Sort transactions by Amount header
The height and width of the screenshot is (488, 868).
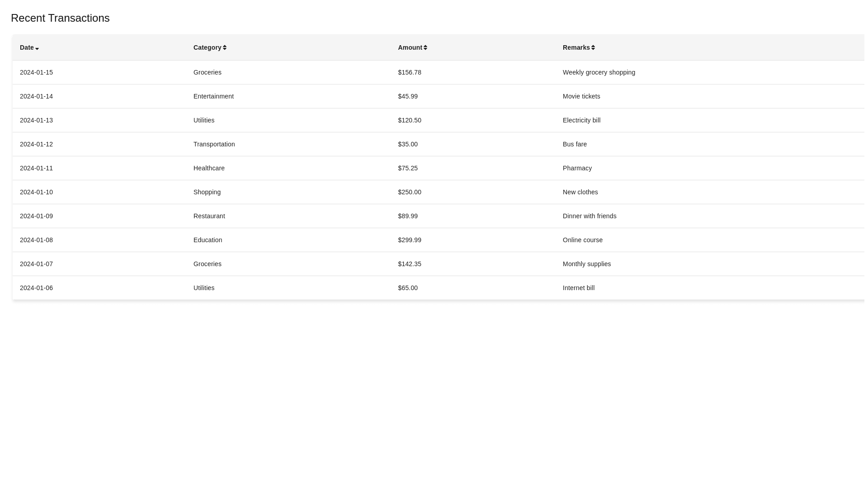[x=410, y=47]
